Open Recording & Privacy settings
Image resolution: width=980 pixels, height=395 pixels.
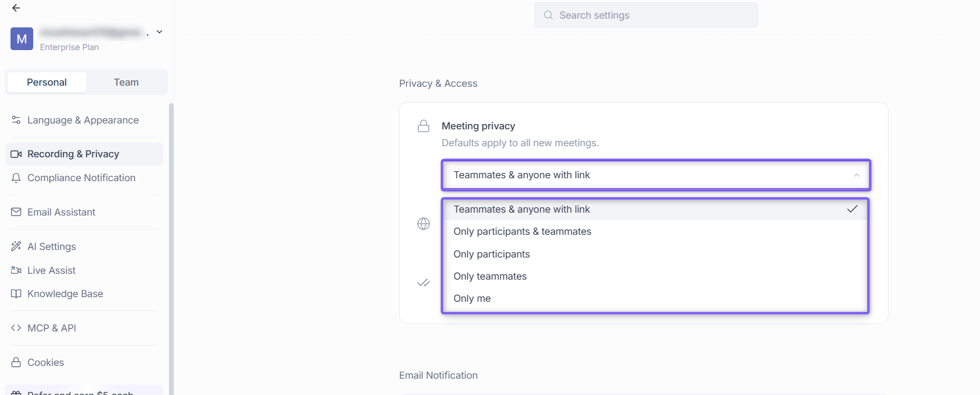pyautogui.click(x=84, y=154)
